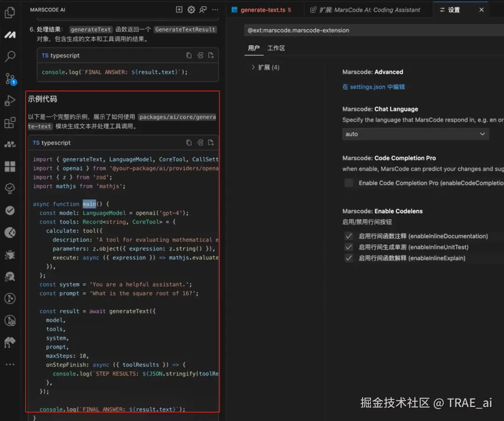Viewport: 504px width, 421px height.
Task: Open the Search view in the activity bar
Action: (10, 56)
